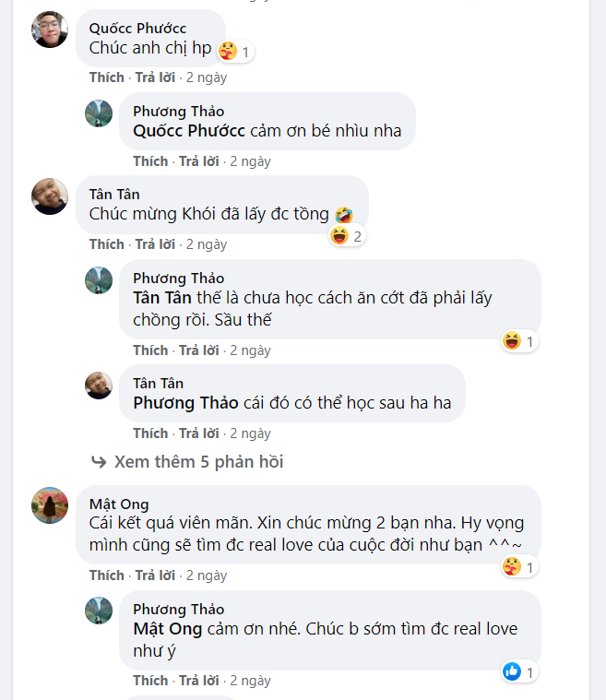Open haha reaction on Phương Thảo's reply to Tân Tân

[x=512, y=341]
